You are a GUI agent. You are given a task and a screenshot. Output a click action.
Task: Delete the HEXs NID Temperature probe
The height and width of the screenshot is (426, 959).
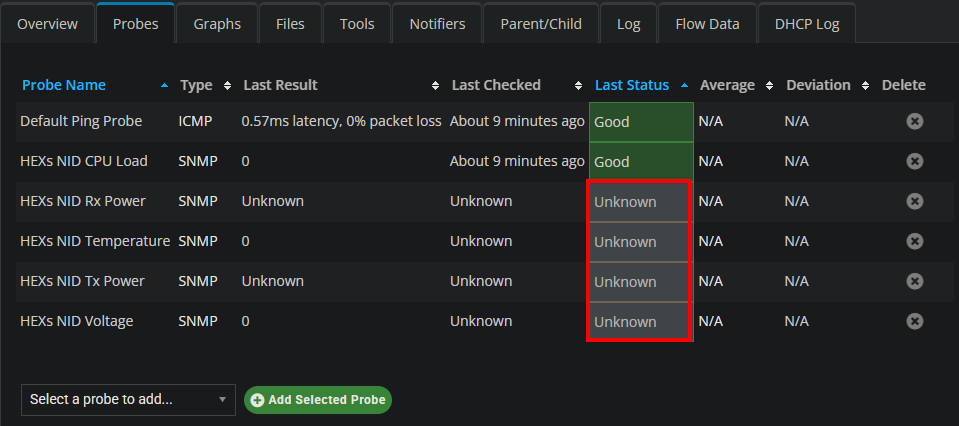(914, 241)
